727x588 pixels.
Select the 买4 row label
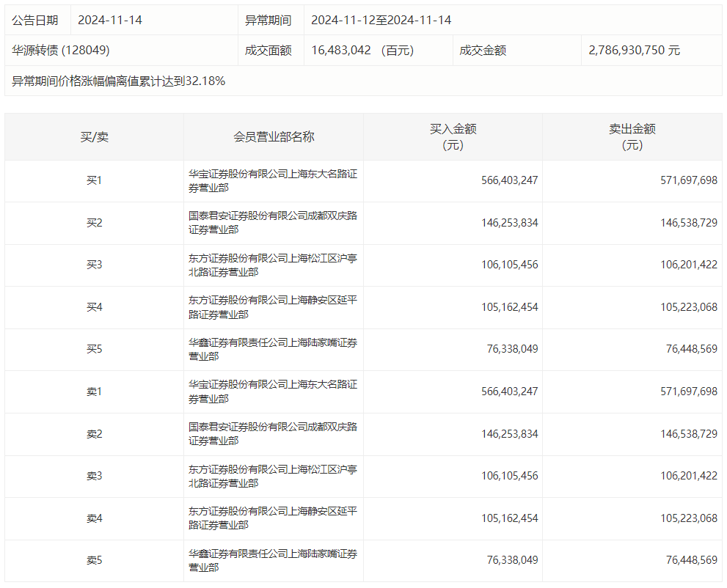(94, 308)
